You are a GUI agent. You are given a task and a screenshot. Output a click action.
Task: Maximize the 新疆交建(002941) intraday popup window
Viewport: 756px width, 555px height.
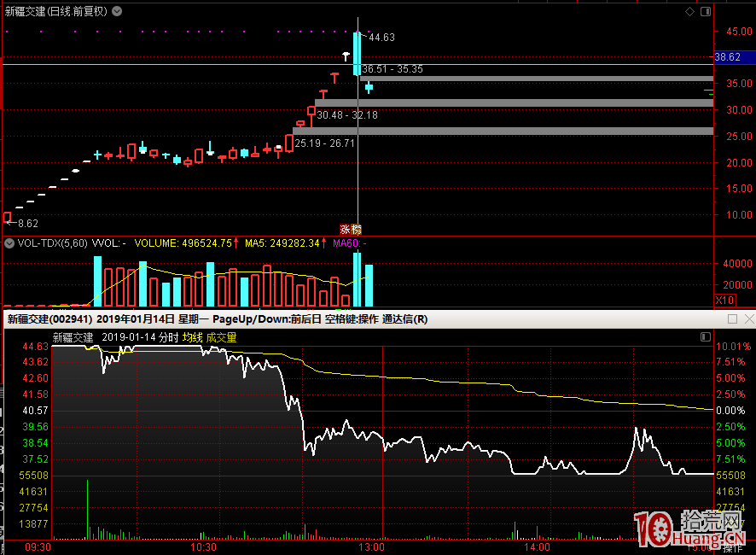point(732,319)
